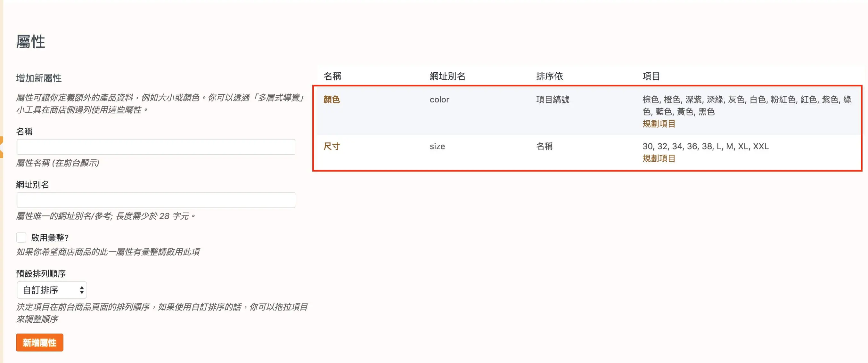
Task: Click the 新增屬性 button
Action: pos(40,343)
